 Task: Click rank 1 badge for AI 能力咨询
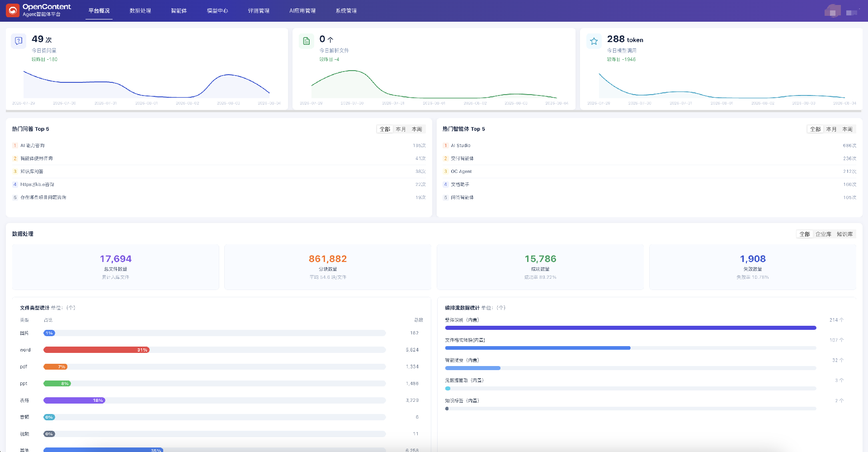click(x=15, y=146)
